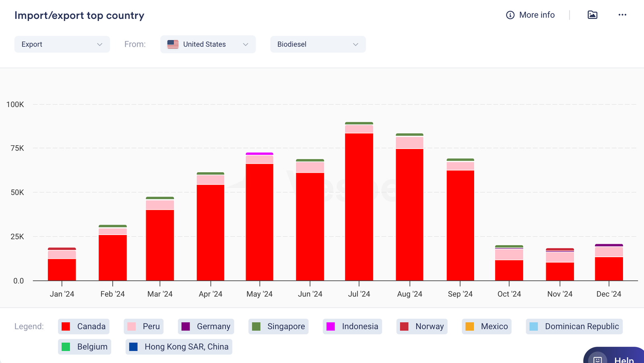Hide the Germany legend entry

(x=206, y=326)
